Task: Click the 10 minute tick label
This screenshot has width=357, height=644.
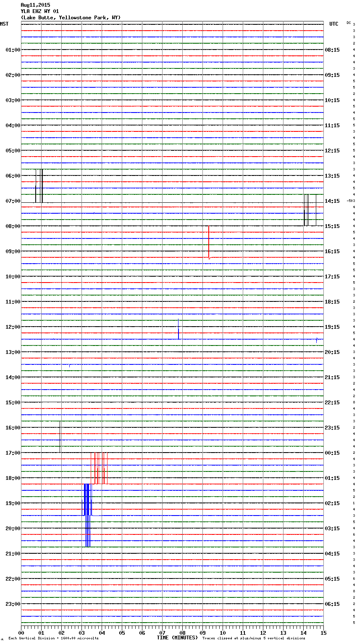Action: click(x=223, y=633)
